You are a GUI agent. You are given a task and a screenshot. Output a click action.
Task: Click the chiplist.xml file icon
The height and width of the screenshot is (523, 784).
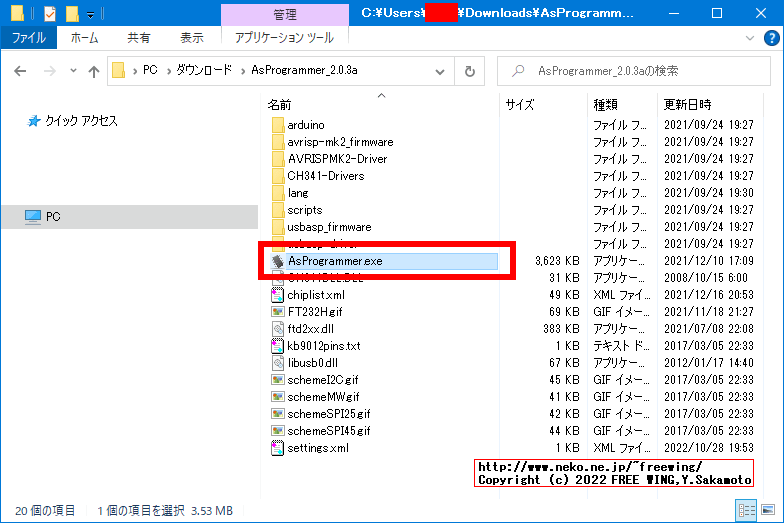tap(278, 295)
